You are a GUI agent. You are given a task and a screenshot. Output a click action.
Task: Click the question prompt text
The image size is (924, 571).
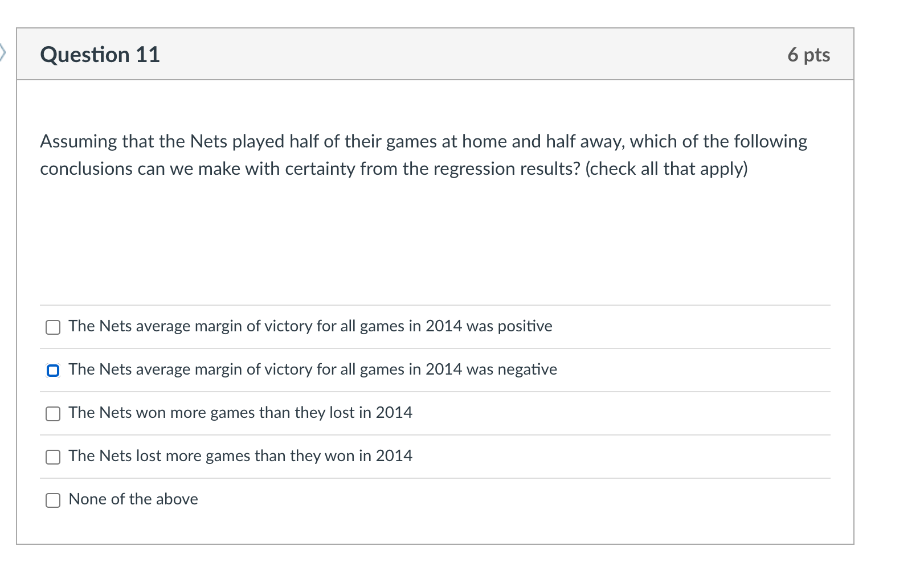tap(423, 154)
